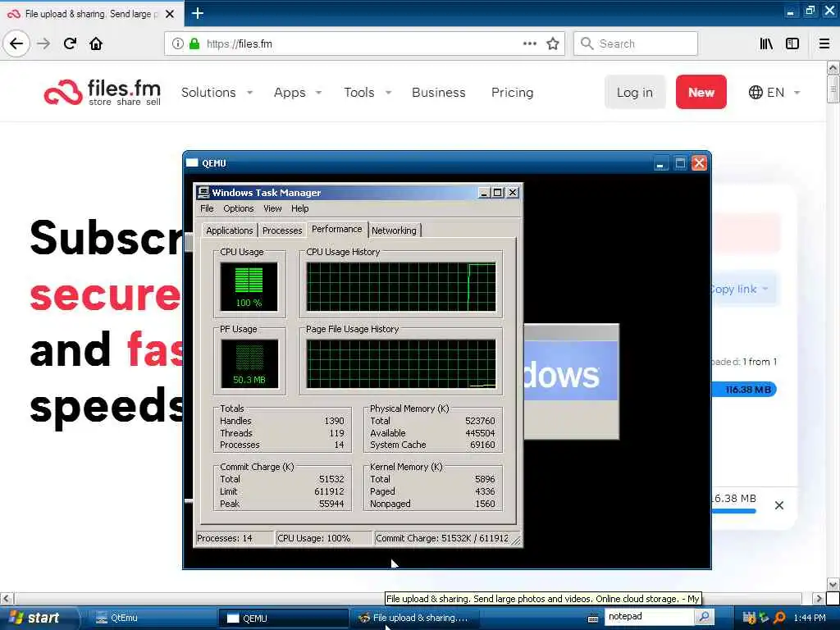Reload the files.fm page
The image size is (840, 630).
pyautogui.click(x=70, y=43)
